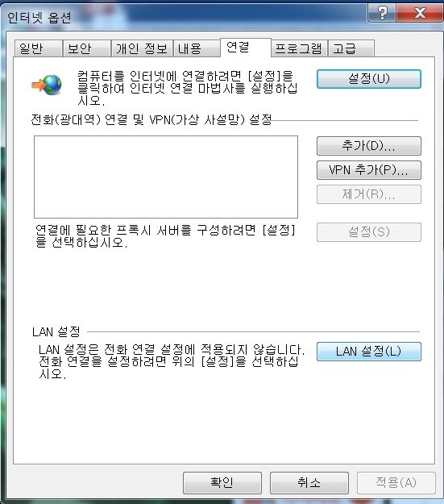
Task: Open the 보안 tab
Action: pyautogui.click(x=87, y=48)
